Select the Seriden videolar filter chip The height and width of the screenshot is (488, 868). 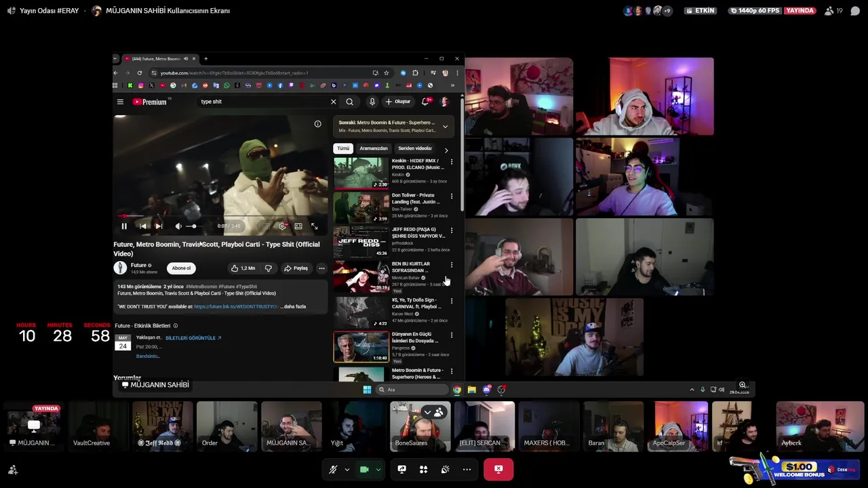pyautogui.click(x=415, y=148)
